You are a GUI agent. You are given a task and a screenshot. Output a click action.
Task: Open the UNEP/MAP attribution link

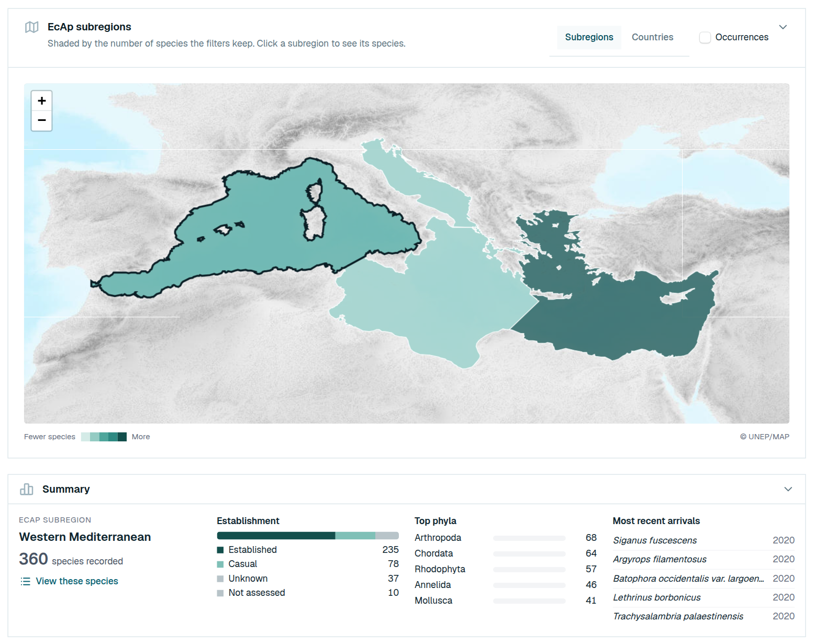pos(764,437)
